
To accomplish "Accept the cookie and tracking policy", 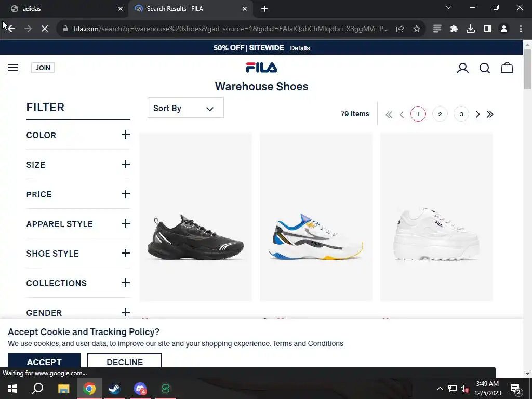I will [44, 361].
